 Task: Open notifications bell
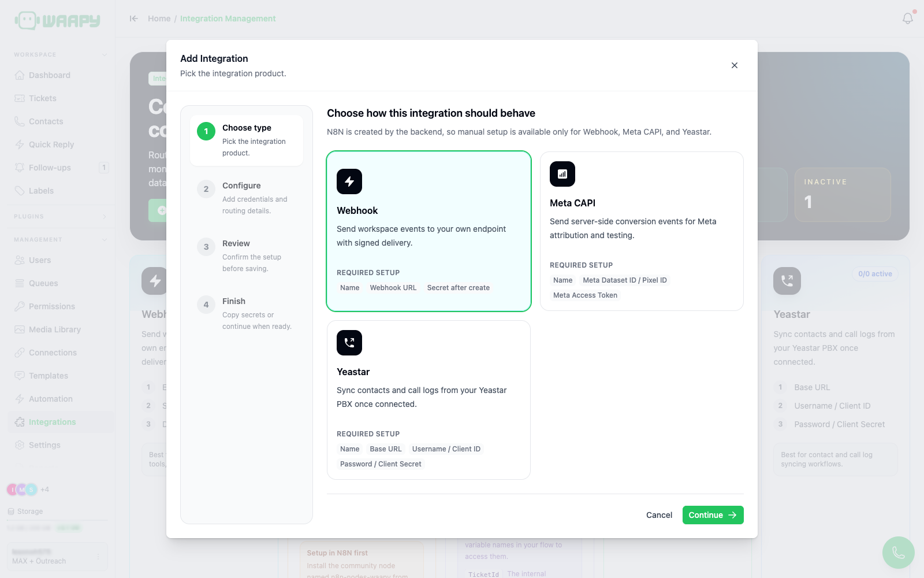[908, 18]
